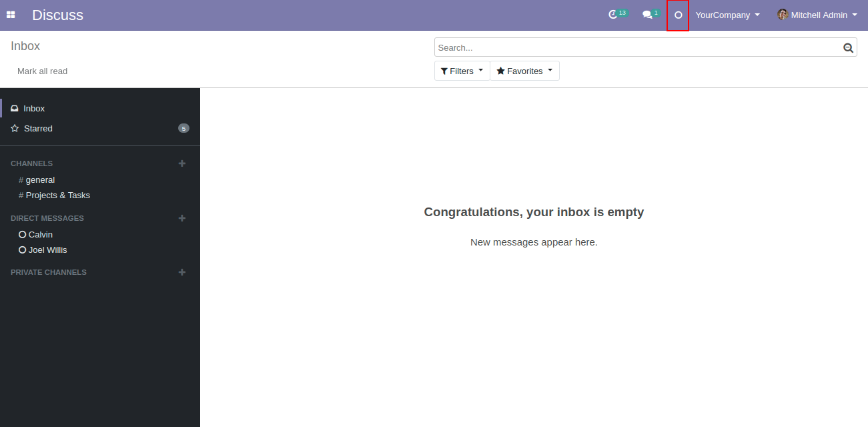The height and width of the screenshot is (427, 868).
Task: Open the general channel
Action: [40, 179]
